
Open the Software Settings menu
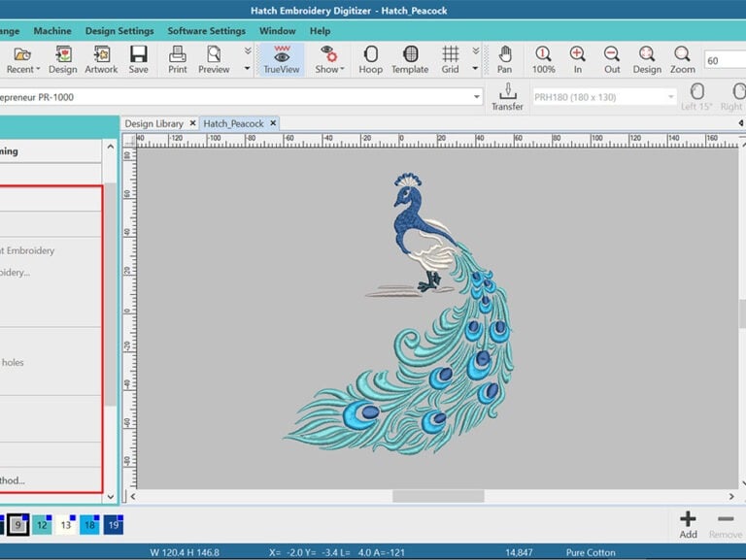(x=207, y=31)
